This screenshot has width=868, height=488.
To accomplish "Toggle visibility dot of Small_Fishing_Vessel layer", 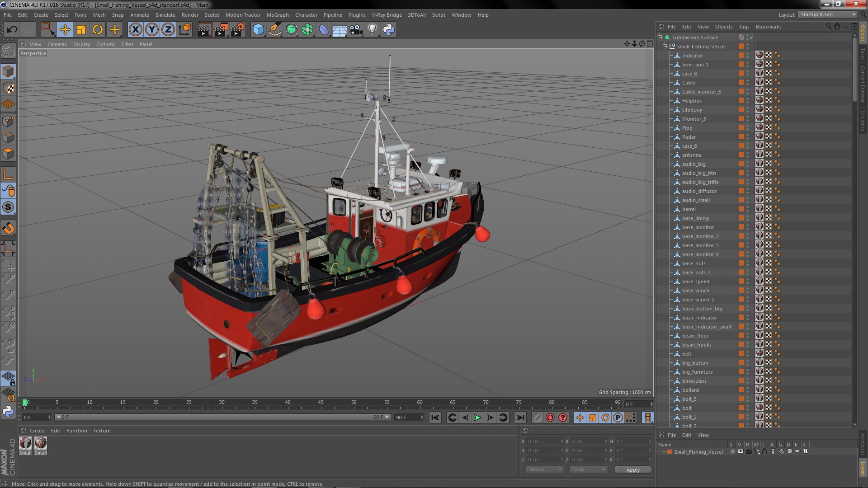I will point(732,451).
